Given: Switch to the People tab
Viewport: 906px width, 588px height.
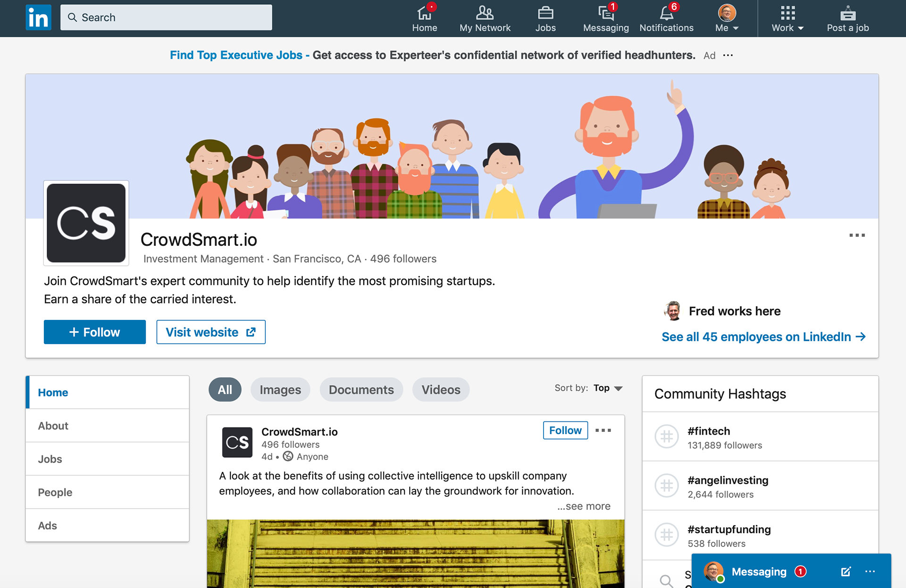Looking at the screenshot, I should pos(55,492).
